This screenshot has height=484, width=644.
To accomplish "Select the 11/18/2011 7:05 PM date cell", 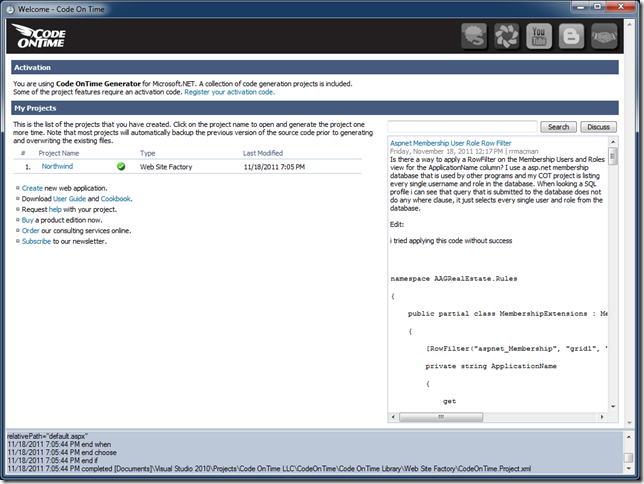I will tap(274, 167).
